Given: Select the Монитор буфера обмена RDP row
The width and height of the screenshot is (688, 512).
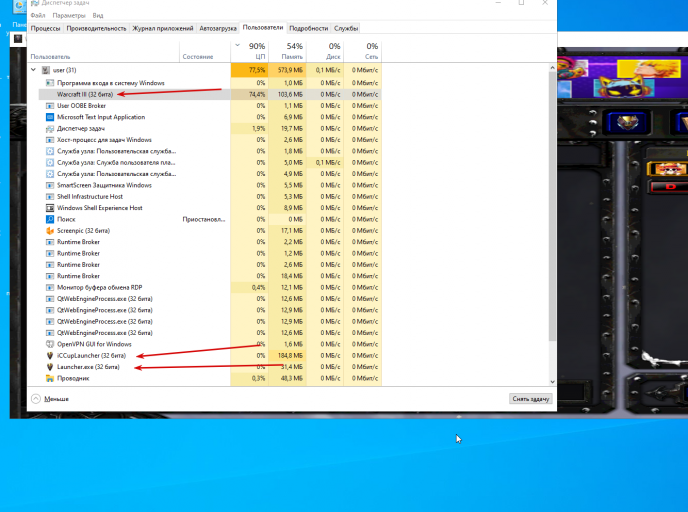Looking at the screenshot, I should click(210, 287).
